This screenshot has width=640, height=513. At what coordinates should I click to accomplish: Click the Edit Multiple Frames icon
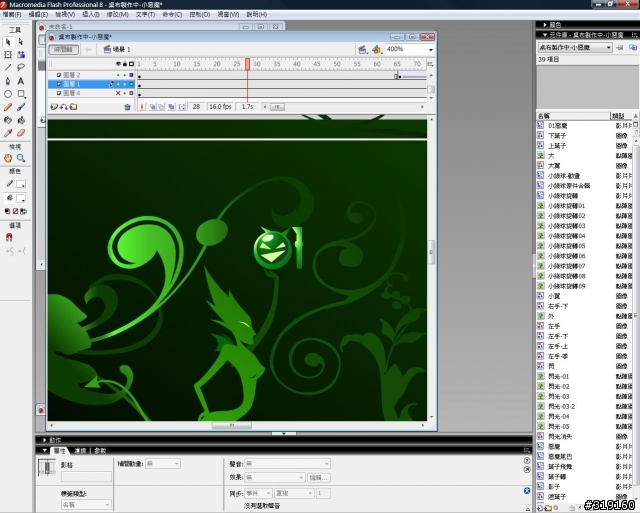point(171,107)
